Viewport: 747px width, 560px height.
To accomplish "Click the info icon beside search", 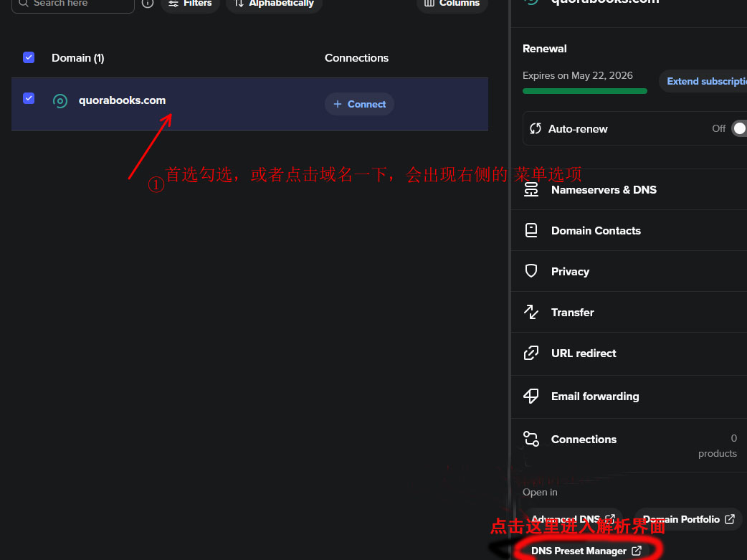I will tap(148, 4).
